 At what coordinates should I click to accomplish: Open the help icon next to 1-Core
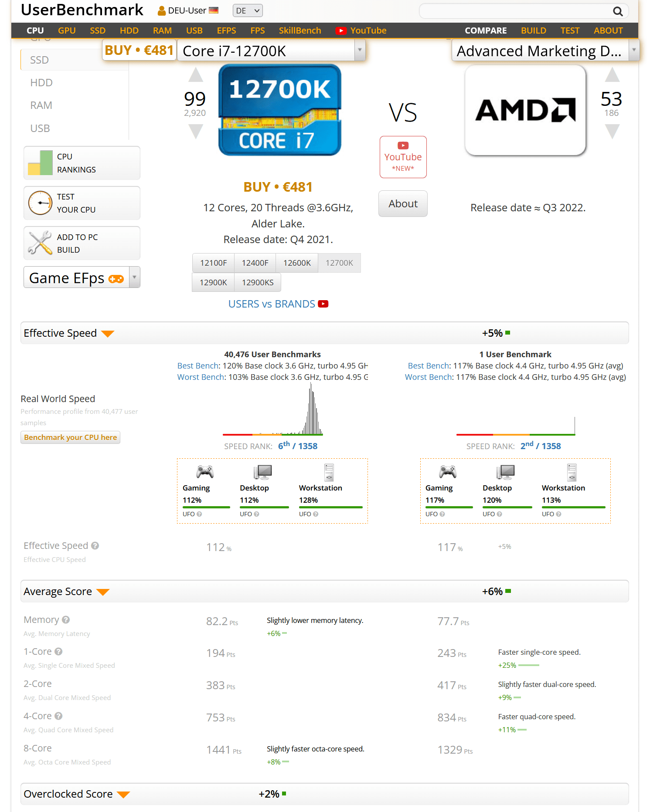[58, 651]
